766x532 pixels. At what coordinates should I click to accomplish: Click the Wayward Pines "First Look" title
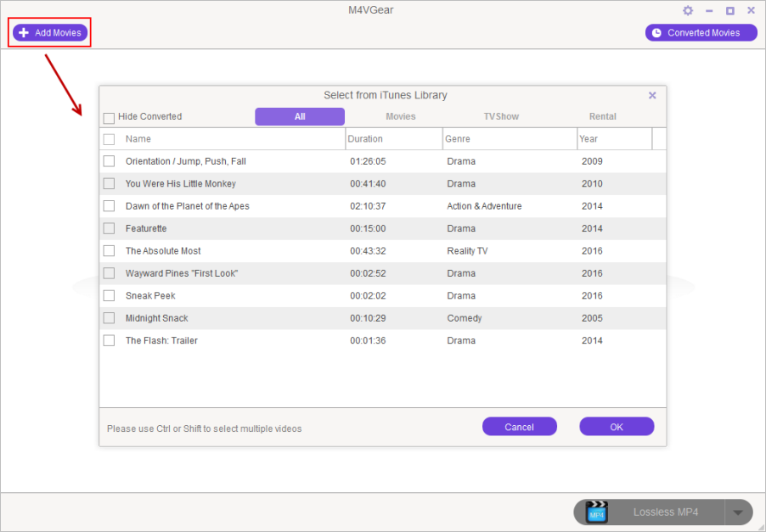[x=181, y=273]
